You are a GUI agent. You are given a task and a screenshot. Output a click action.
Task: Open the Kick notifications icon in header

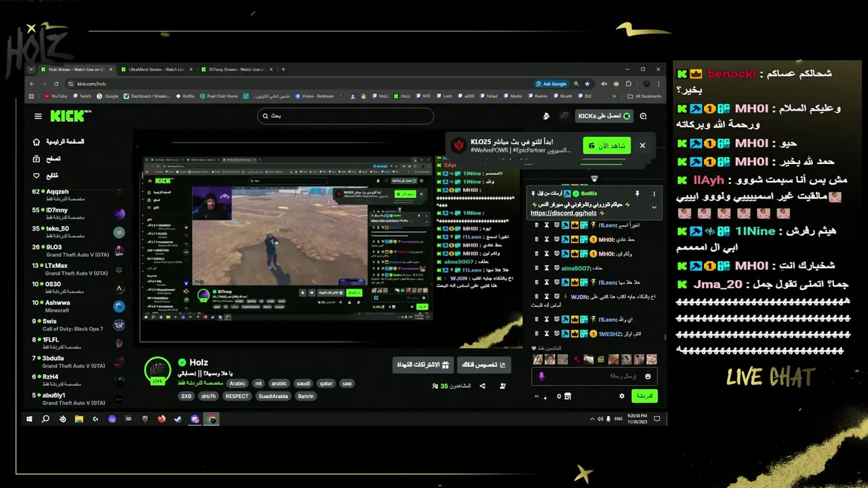point(643,116)
